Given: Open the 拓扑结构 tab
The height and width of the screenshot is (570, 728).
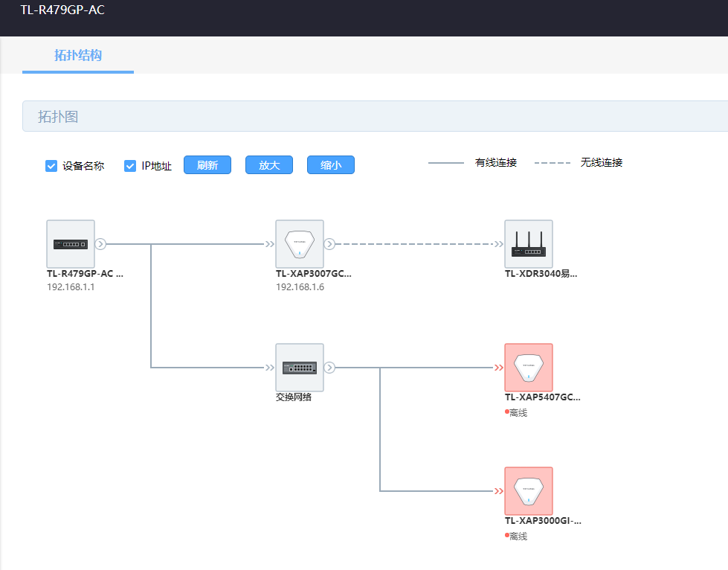Looking at the screenshot, I should 78,55.
